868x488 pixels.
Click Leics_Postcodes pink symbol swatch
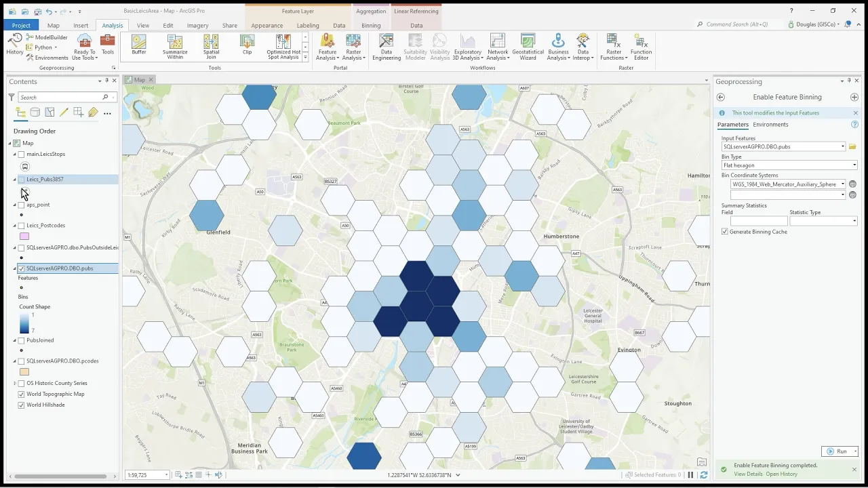24,237
